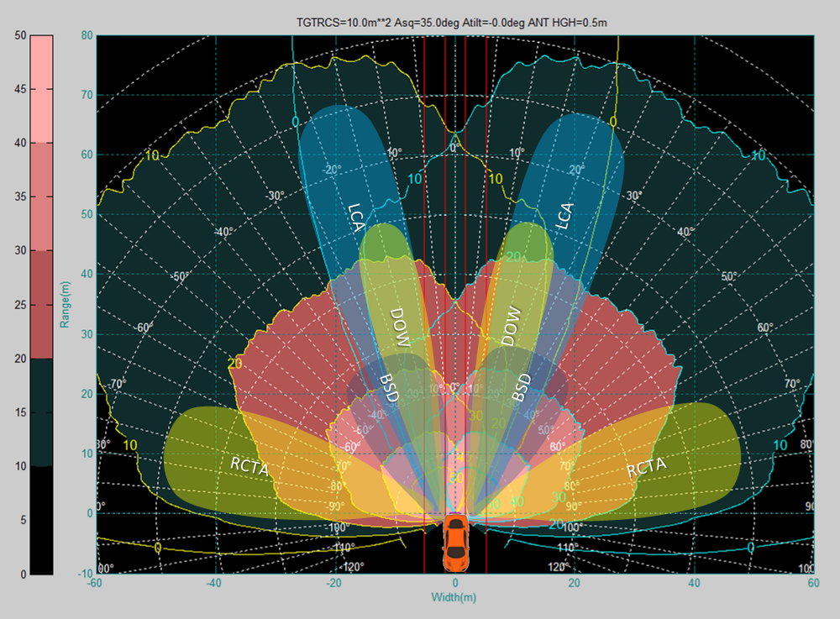Image resolution: width=840 pixels, height=619 pixels.
Task: Pick the black 0-10 colorbar segment
Action: click(x=41, y=520)
